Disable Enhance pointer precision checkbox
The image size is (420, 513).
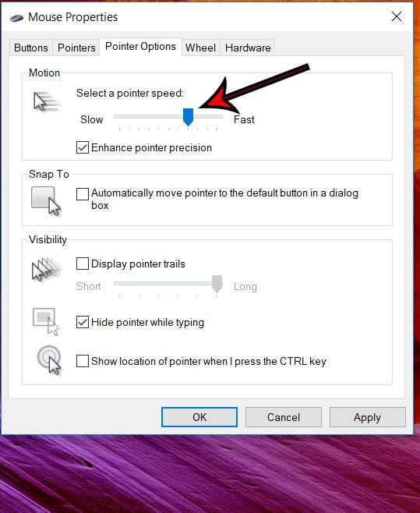pyautogui.click(x=83, y=147)
